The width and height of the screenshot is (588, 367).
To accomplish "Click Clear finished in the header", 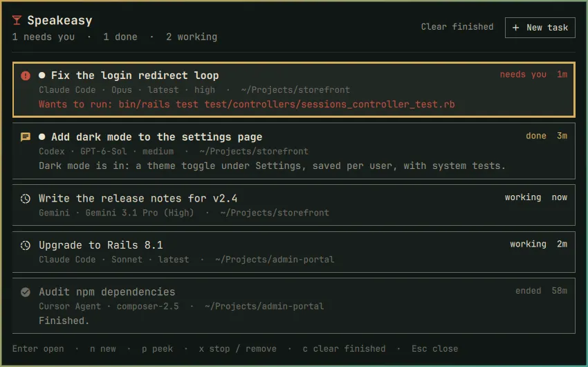I will [x=457, y=27].
